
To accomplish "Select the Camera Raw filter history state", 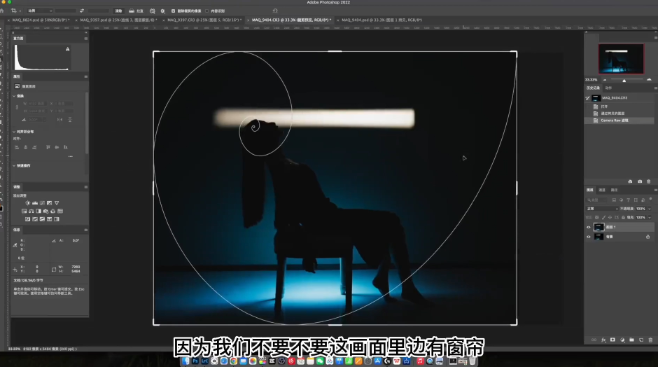I will click(614, 120).
